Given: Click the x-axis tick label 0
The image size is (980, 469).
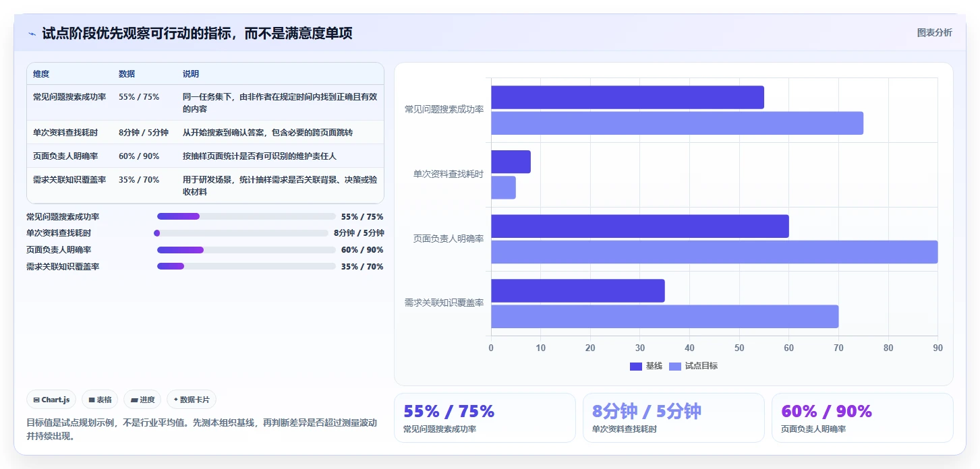Looking at the screenshot, I should [x=491, y=348].
